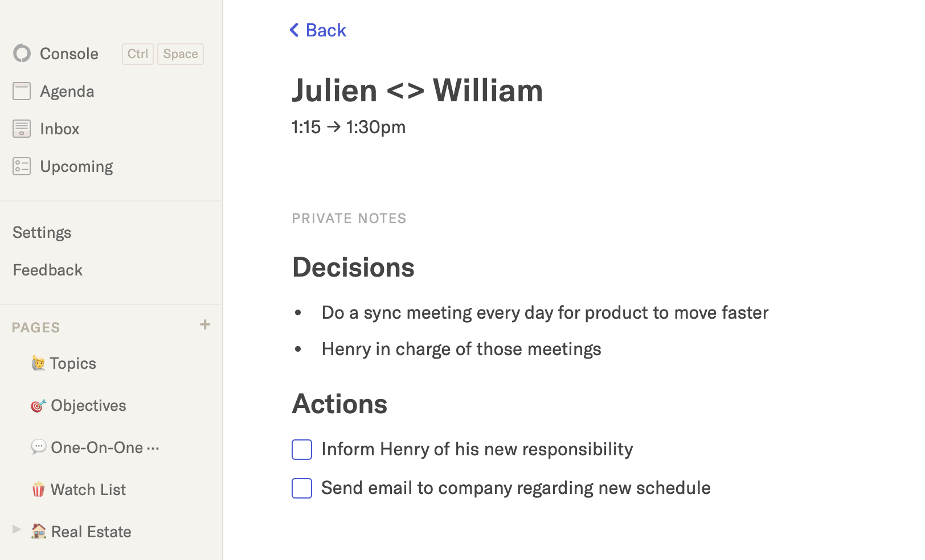Click the Real Estate house icon
The width and height of the screenshot is (925, 560).
[38, 532]
